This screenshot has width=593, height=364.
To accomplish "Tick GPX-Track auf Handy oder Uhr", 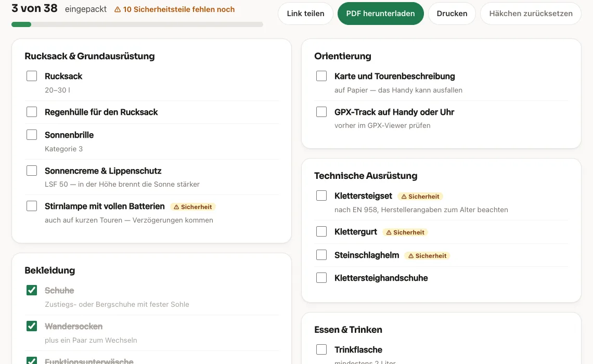I will point(321,112).
